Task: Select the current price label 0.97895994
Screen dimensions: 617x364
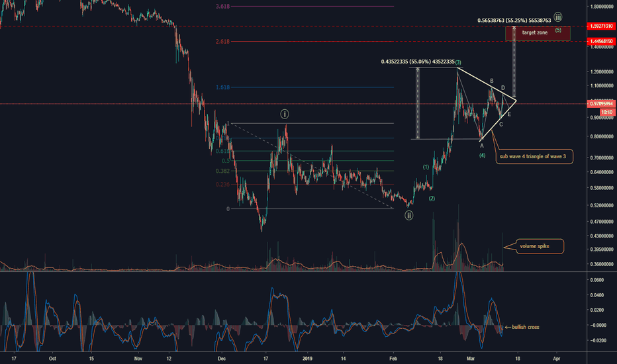Action: pyautogui.click(x=601, y=104)
